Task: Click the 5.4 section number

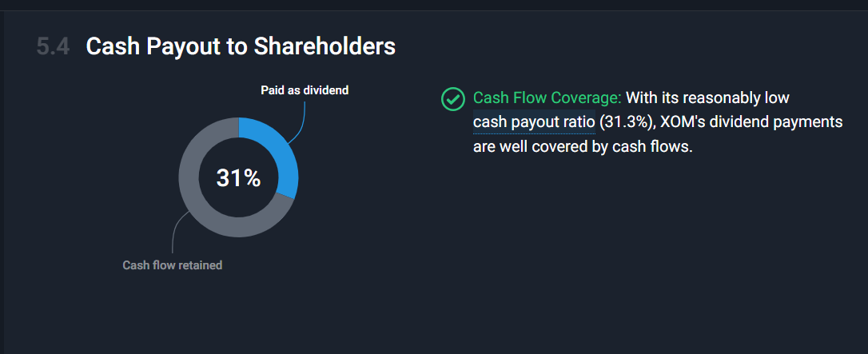Action: click(x=53, y=47)
